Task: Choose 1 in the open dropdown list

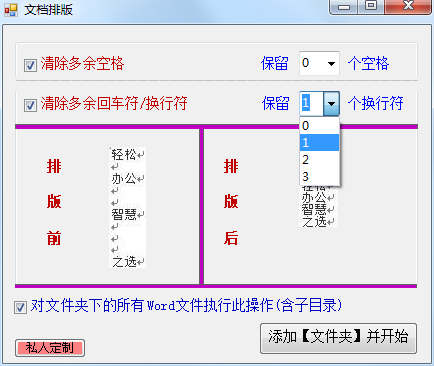Action: coord(319,143)
